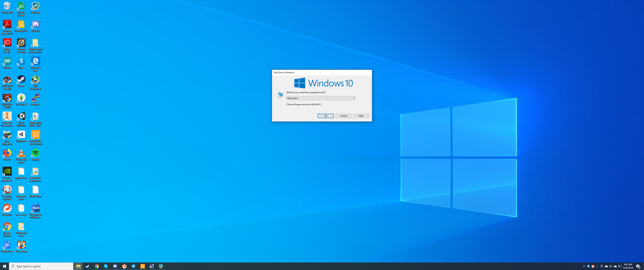Open the network status tray icon

pyautogui.click(x=620, y=266)
